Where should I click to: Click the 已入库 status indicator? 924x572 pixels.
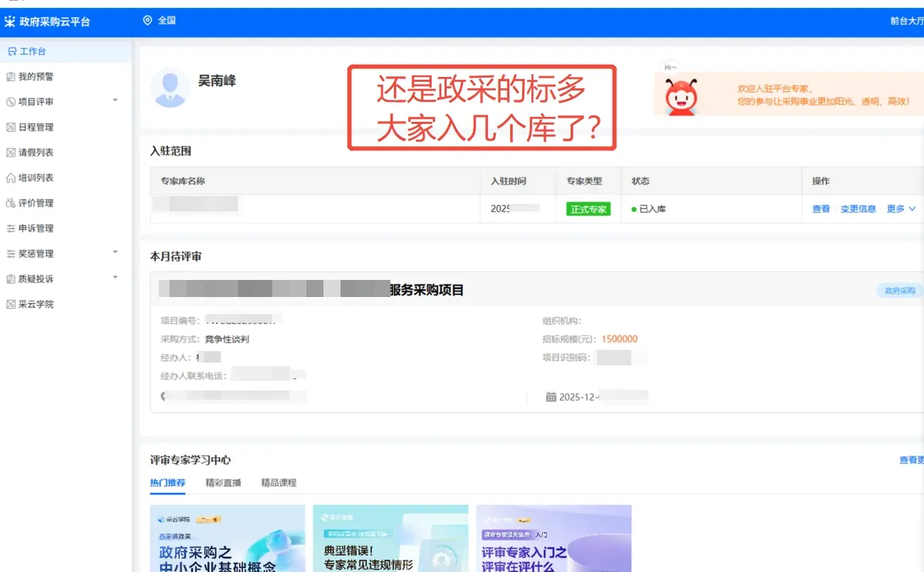(649, 209)
